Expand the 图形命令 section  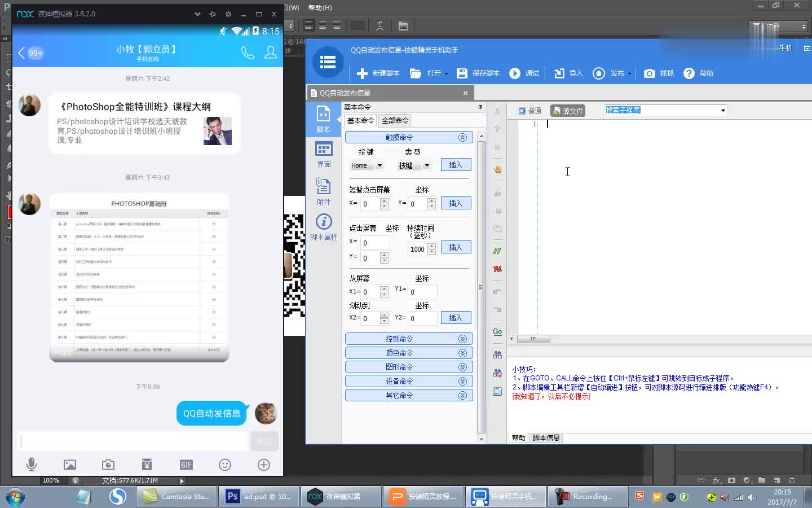click(409, 367)
